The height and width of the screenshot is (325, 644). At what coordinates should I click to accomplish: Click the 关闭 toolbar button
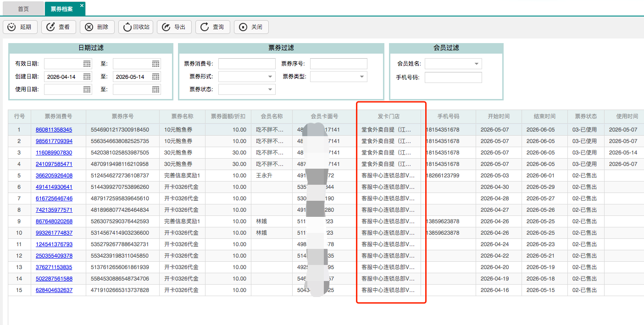coord(251,27)
